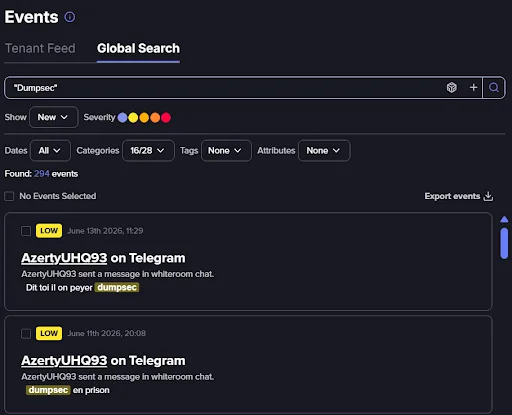Select the blue severity dot
The image size is (512, 415).
[122, 117]
